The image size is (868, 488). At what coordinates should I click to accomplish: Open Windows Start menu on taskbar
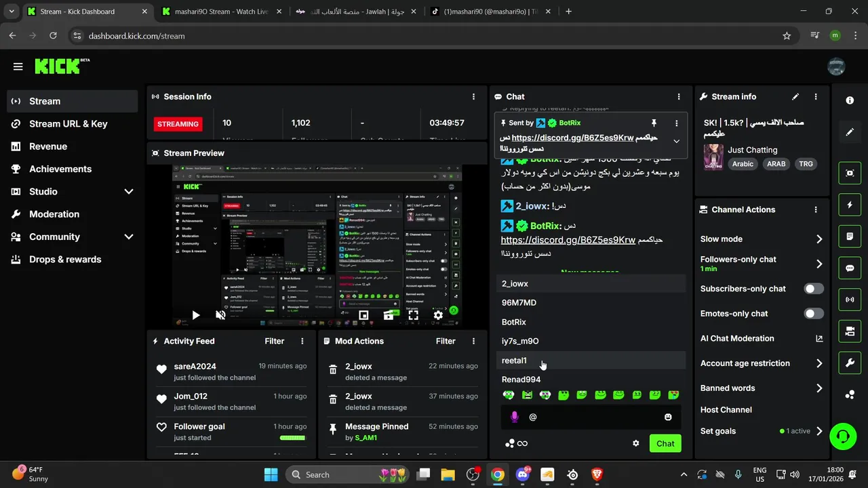[x=271, y=474]
